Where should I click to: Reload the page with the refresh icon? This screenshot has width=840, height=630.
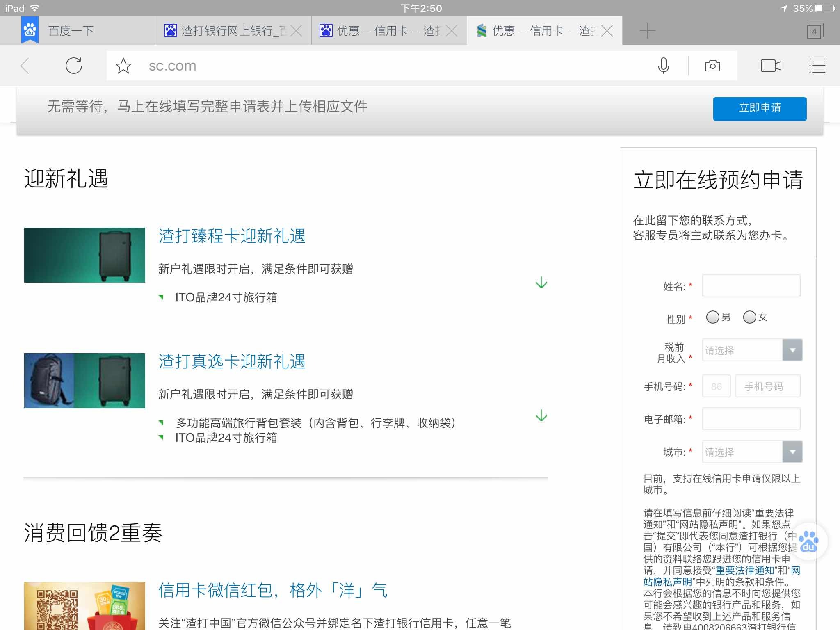[74, 66]
